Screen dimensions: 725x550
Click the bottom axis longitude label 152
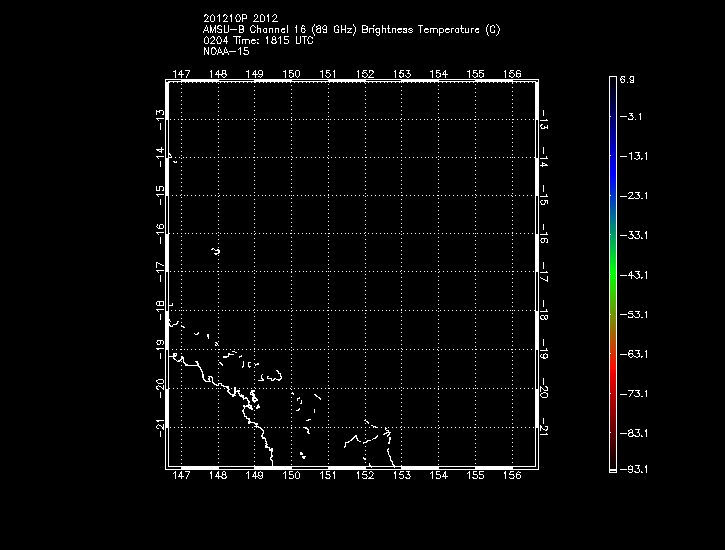[365, 477]
